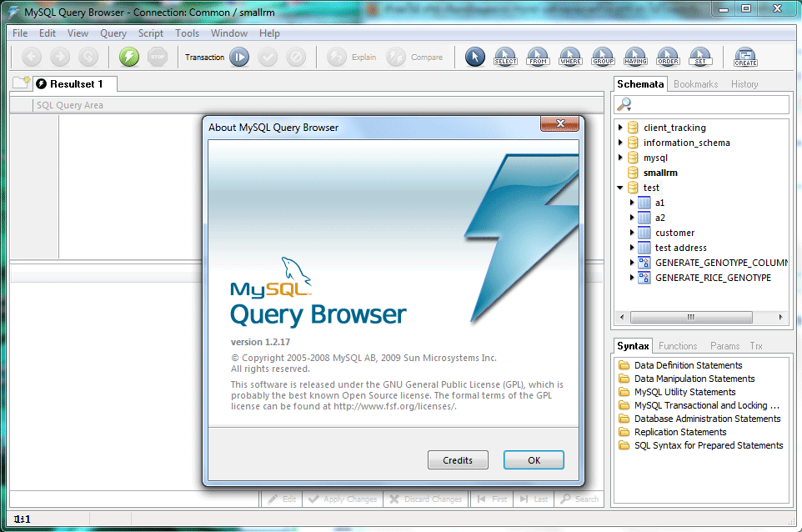Expand the test address table node
The height and width of the screenshot is (532, 802).
632,248
